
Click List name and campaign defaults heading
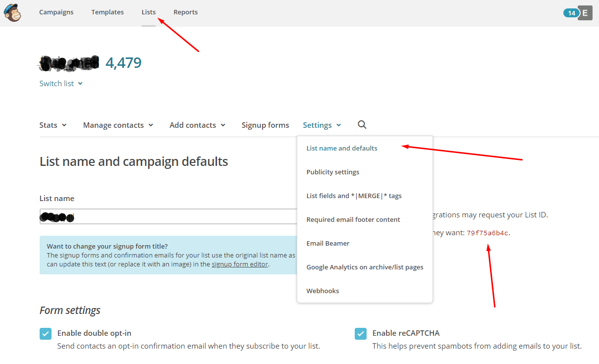[x=134, y=161]
